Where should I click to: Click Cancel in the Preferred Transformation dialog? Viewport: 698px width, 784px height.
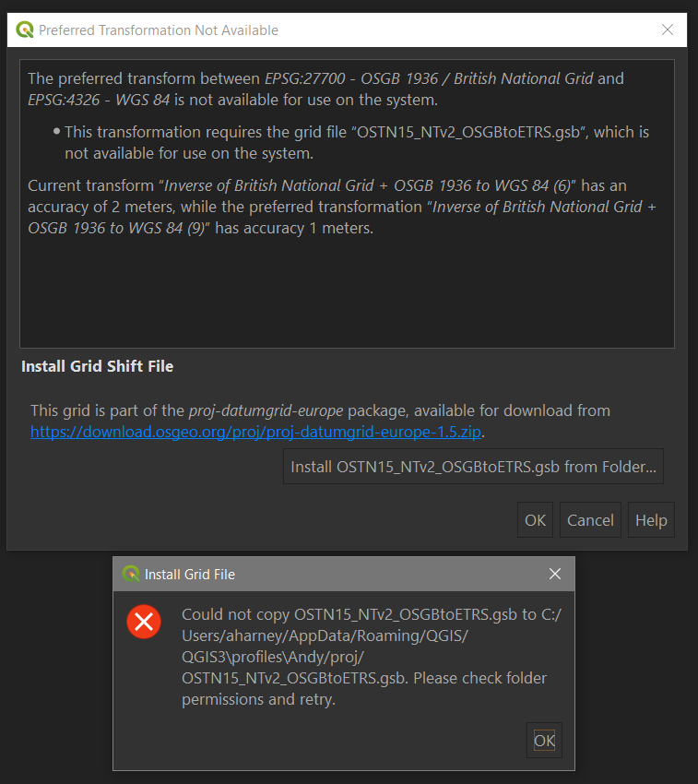[590, 520]
